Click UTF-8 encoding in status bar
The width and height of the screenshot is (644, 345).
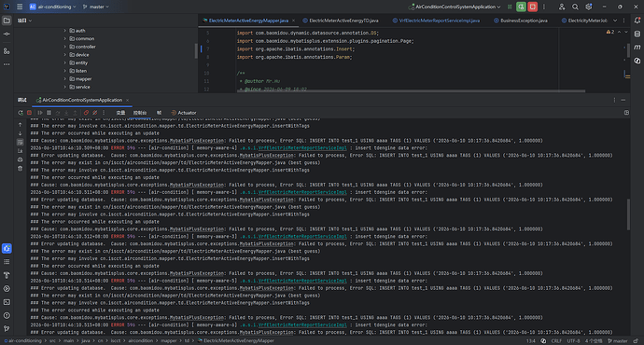tap(573, 341)
